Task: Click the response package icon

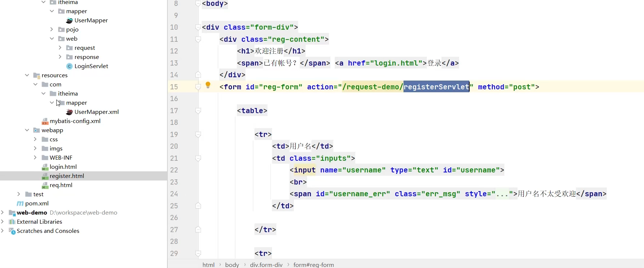Action: pyautogui.click(x=69, y=57)
